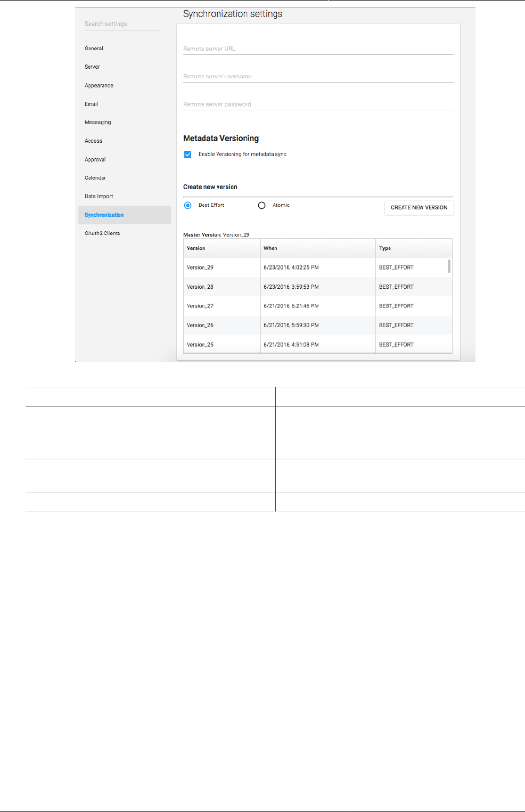Select Messaging in the sidebar

pyautogui.click(x=98, y=123)
